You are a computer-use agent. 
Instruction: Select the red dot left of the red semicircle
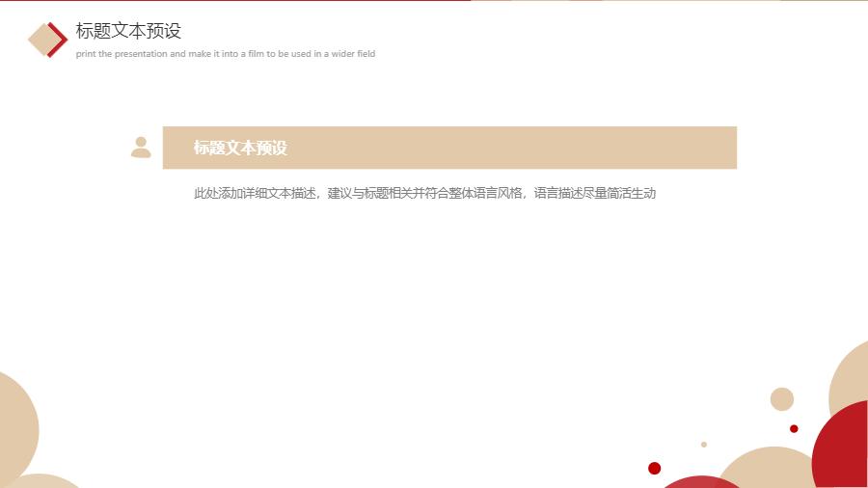click(x=655, y=469)
